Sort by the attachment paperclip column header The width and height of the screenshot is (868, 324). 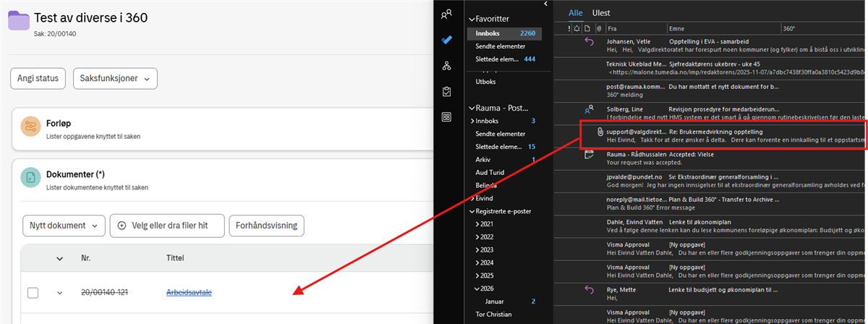click(x=598, y=28)
